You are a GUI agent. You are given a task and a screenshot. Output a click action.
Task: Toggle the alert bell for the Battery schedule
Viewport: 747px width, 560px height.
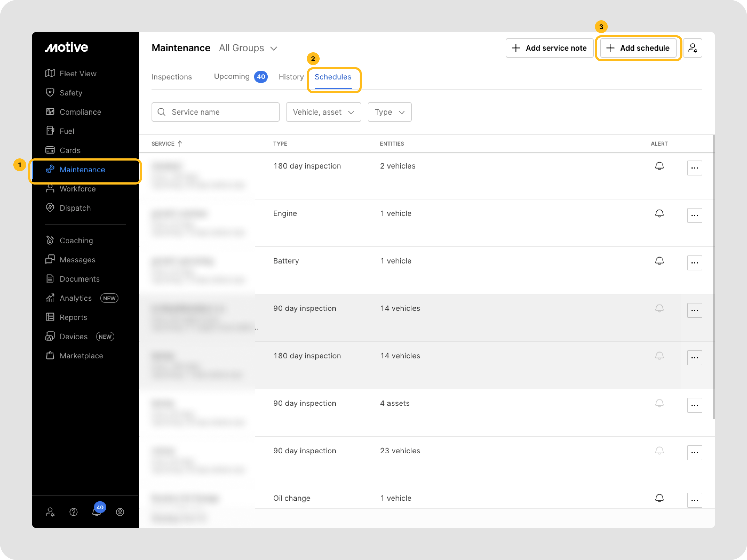click(659, 261)
